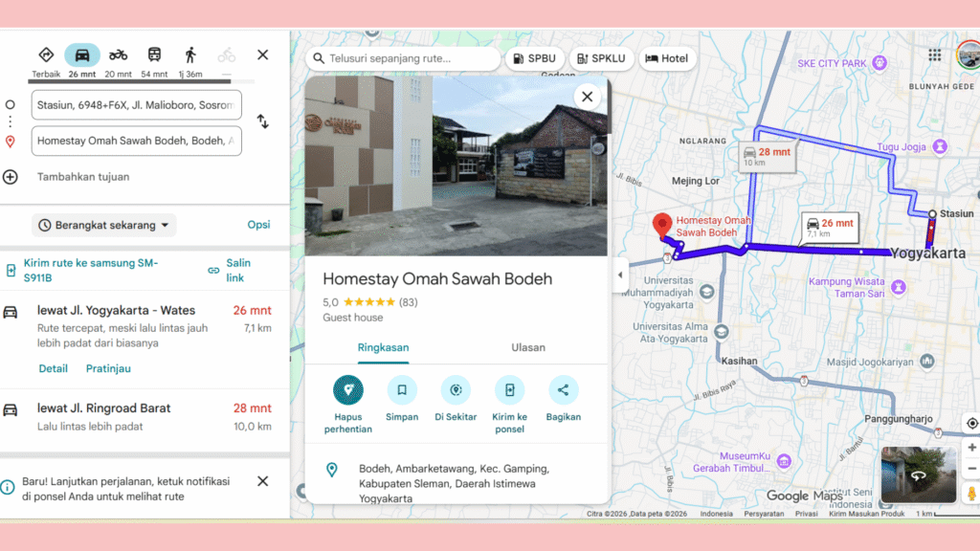Toggle the SPBU gas station filter
The width and height of the screenshot is (980, 551).
(x=533, y=58)
